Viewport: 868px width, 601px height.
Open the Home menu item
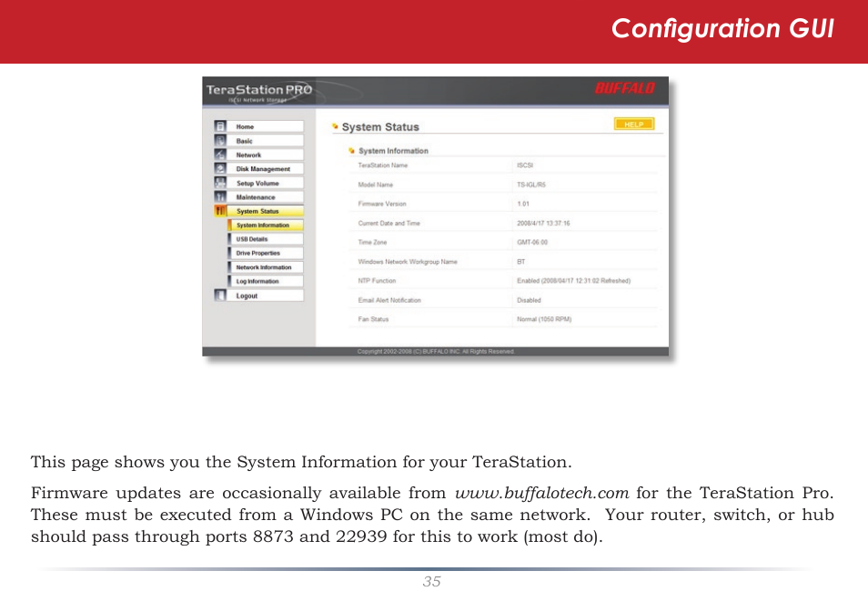265,126
